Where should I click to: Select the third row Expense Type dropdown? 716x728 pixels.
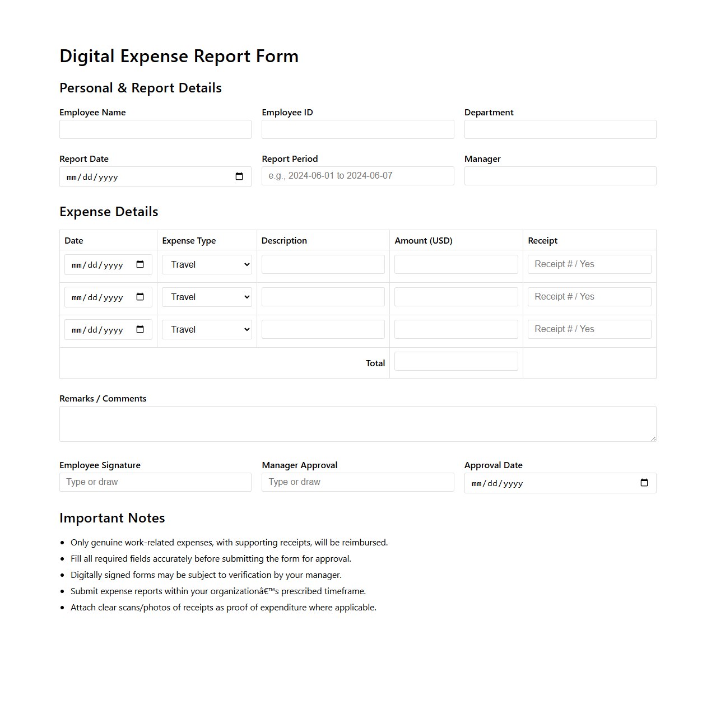point(207,330)
